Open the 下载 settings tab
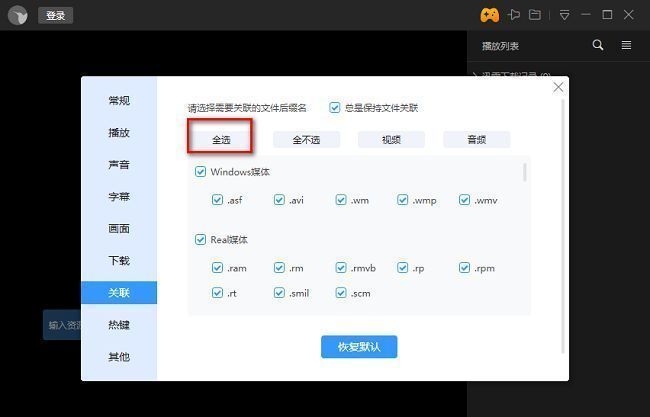This screenshot has height=417, width=650. (x=119, y=260)
